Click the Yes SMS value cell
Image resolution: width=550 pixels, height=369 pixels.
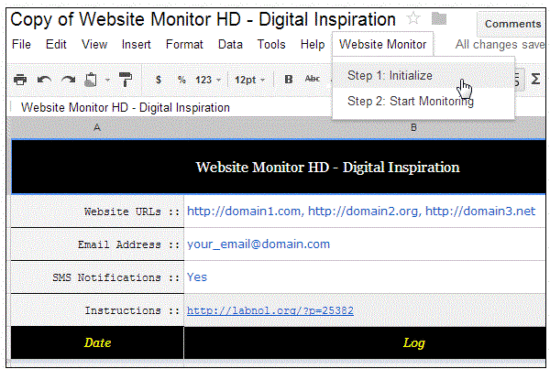click(x=365, y=277)
